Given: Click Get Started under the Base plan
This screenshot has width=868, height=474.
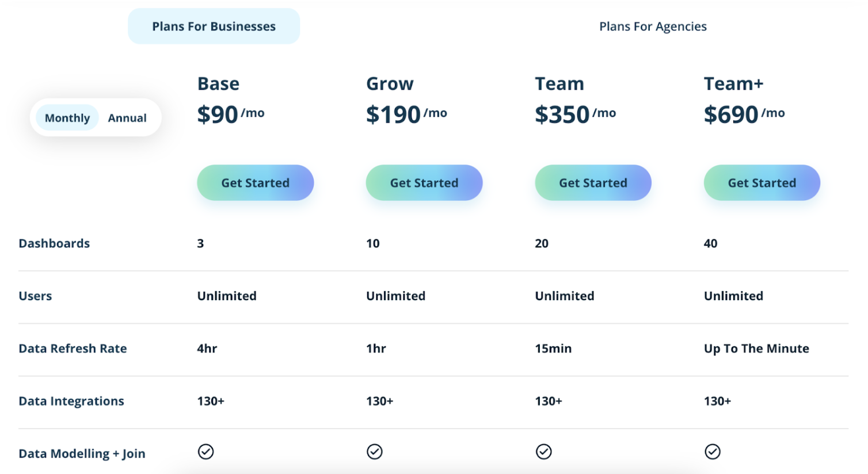Looking at the screenshot, I should [255, 182].
